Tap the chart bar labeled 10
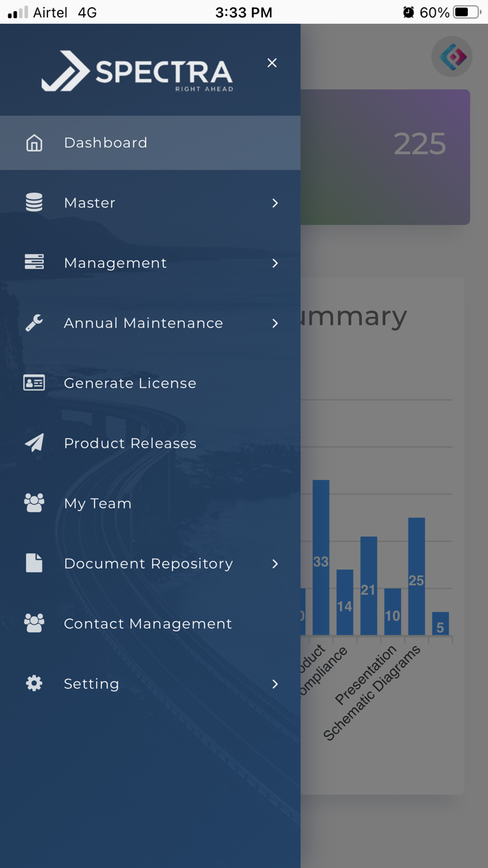The image size is (488, 868). 392,612
